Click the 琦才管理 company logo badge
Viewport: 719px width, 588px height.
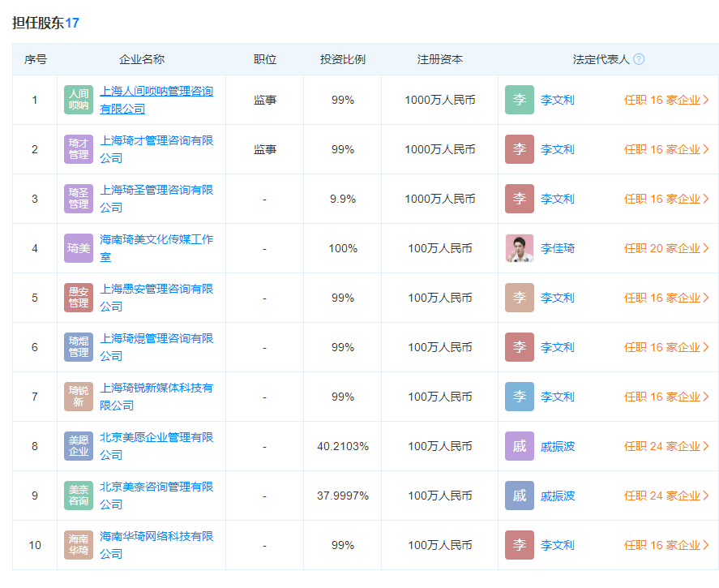pyautogui.click(x=79, y=149)
